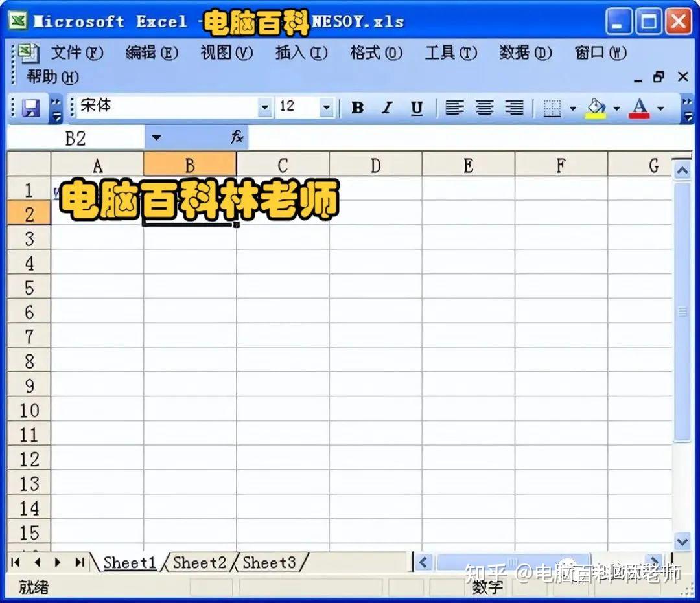Jump to last sheet tab arrow
Image resolution: width=700 pixels, height=603 pixels.
(x=80, y=562)
